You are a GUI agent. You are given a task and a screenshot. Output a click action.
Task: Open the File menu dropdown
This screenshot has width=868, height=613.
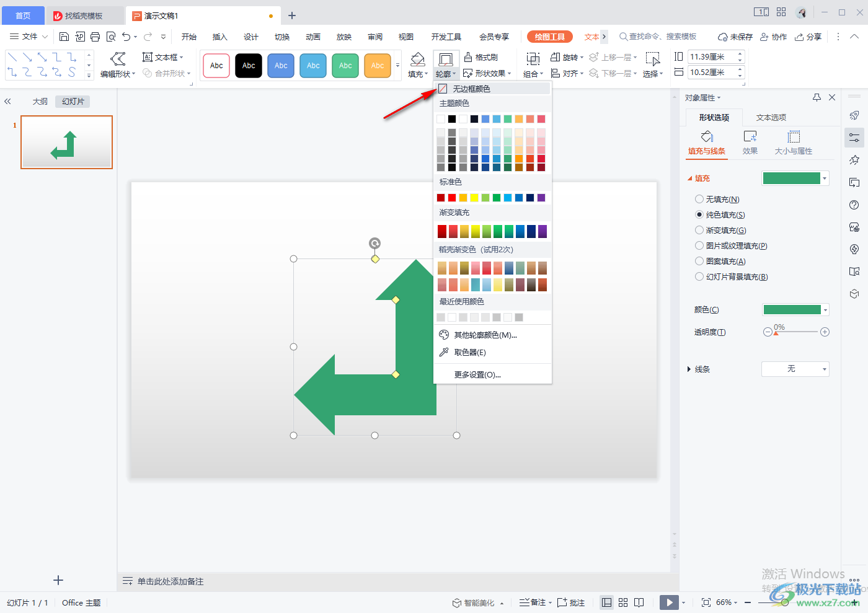pos(29,37)
